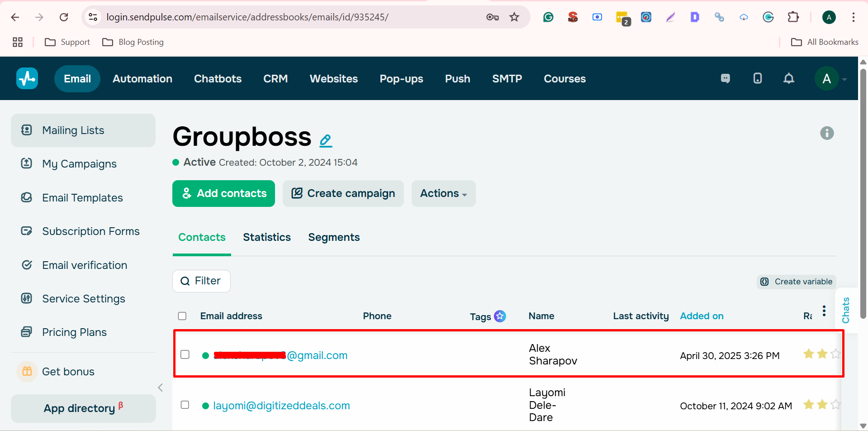The width and height of the screenshot is (868, 431).
Task: Open the Push section
Action: tap(458, 79)
